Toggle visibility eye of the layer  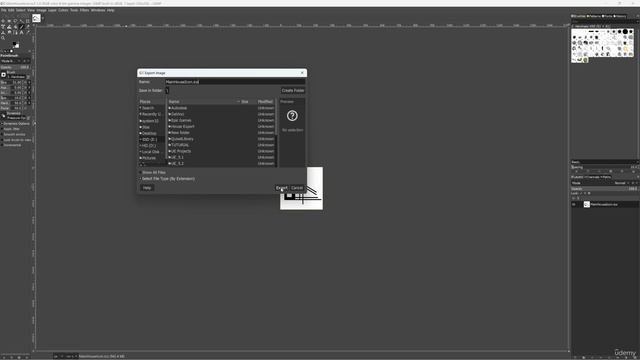[574, 204]
